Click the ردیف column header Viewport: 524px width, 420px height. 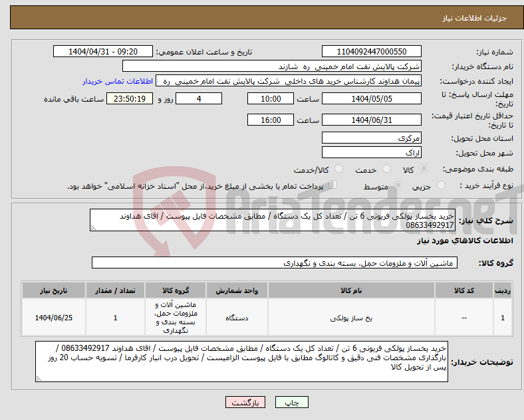tap(503, 290)
